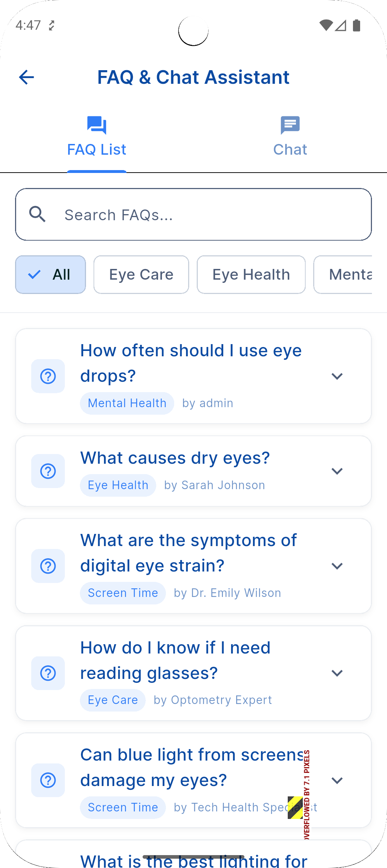
Task: Tap the back arrow icon
Action: click(27, 77)
